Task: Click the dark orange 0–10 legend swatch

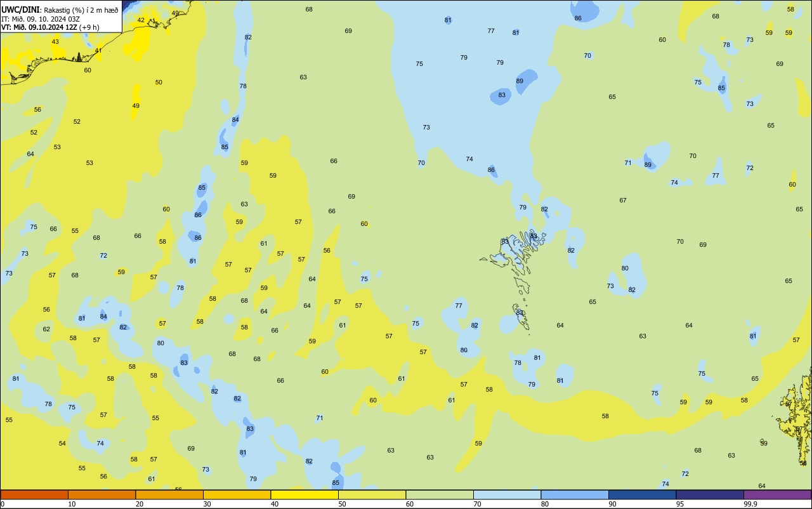Action: coord(34,494)
